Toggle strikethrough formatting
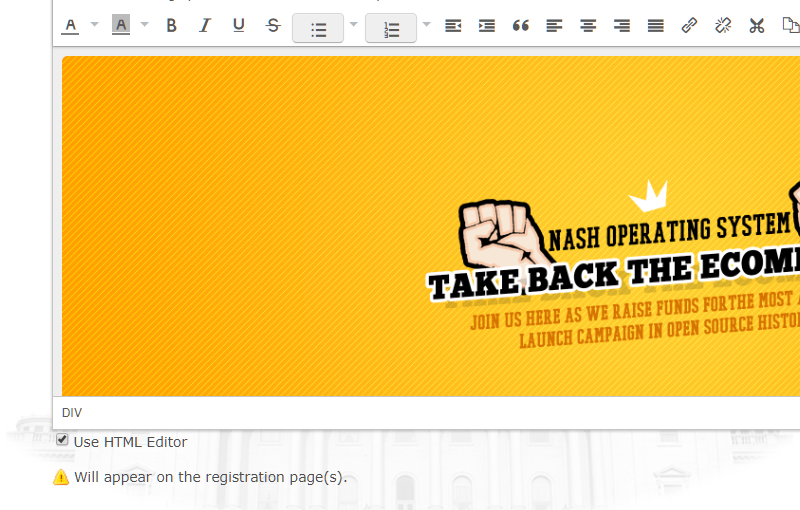Viewport: 800px width, 510px height. pyautogui.click(x=273, y=26)
